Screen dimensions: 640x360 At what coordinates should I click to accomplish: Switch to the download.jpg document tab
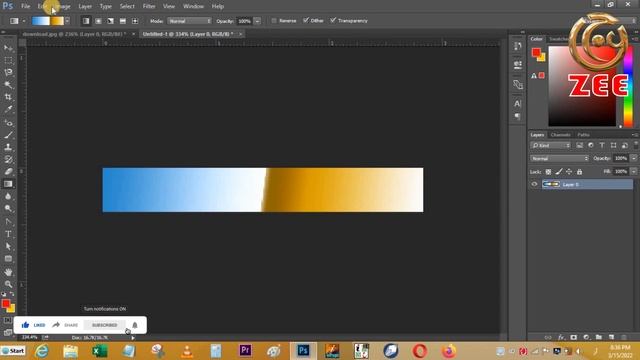[x=74, y=34]
